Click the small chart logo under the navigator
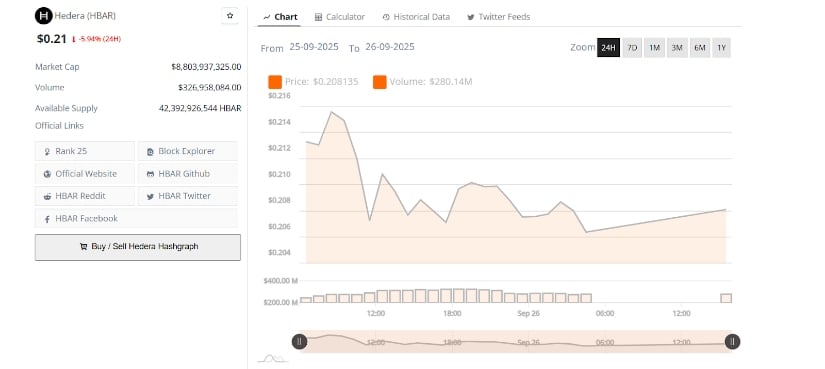Screen dimensions: 825x369 [272, 359]
